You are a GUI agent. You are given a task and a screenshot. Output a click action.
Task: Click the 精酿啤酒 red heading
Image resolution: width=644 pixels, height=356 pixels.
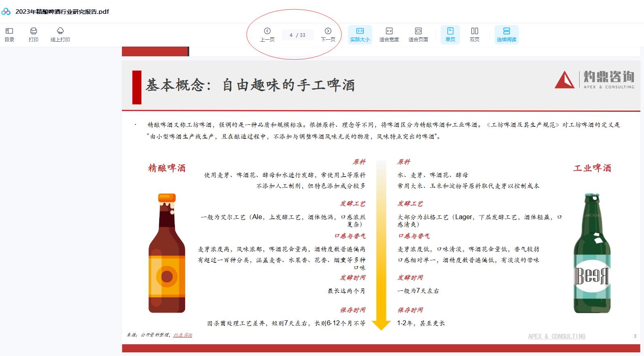pyautogui.click(x=167, y=168)
